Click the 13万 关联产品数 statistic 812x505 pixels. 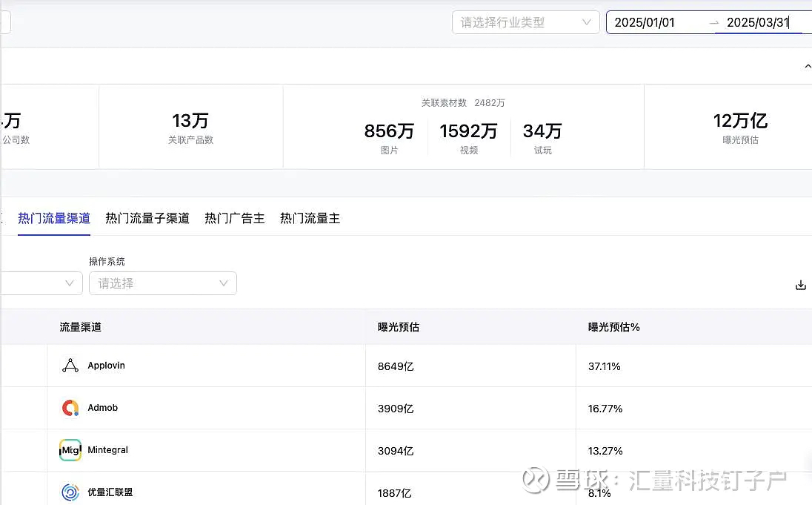click(x=190, y=128)
